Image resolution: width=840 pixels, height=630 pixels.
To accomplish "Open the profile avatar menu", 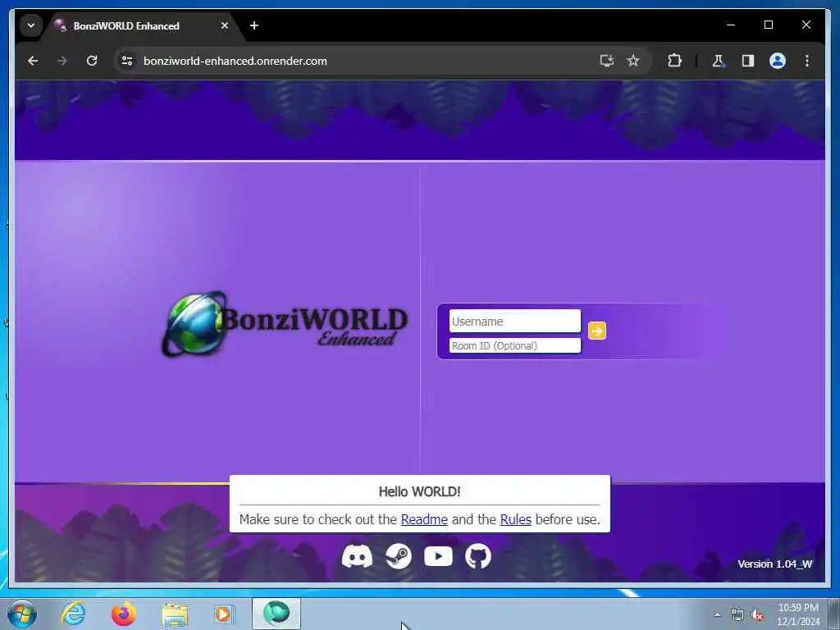I will 778,61.
